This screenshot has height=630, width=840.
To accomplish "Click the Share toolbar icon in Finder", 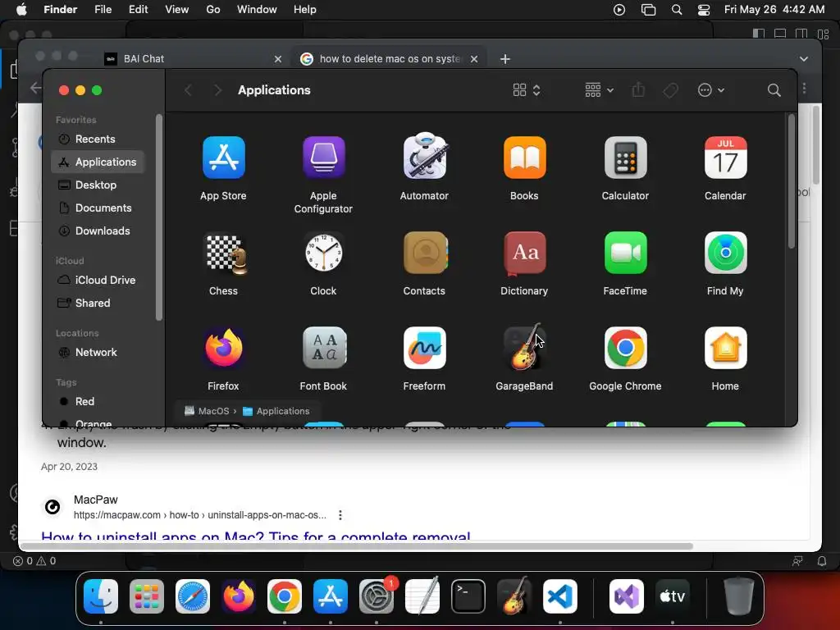I will tap(638, 89).
